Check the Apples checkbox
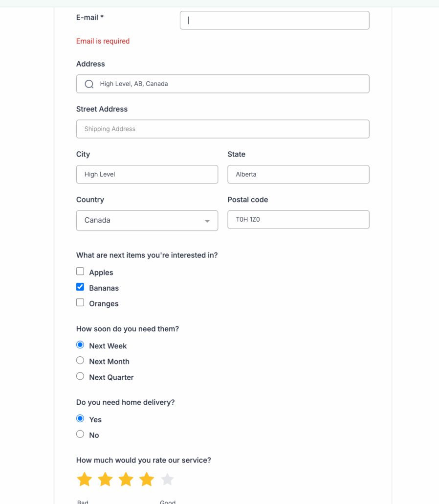 pos(80,272)
